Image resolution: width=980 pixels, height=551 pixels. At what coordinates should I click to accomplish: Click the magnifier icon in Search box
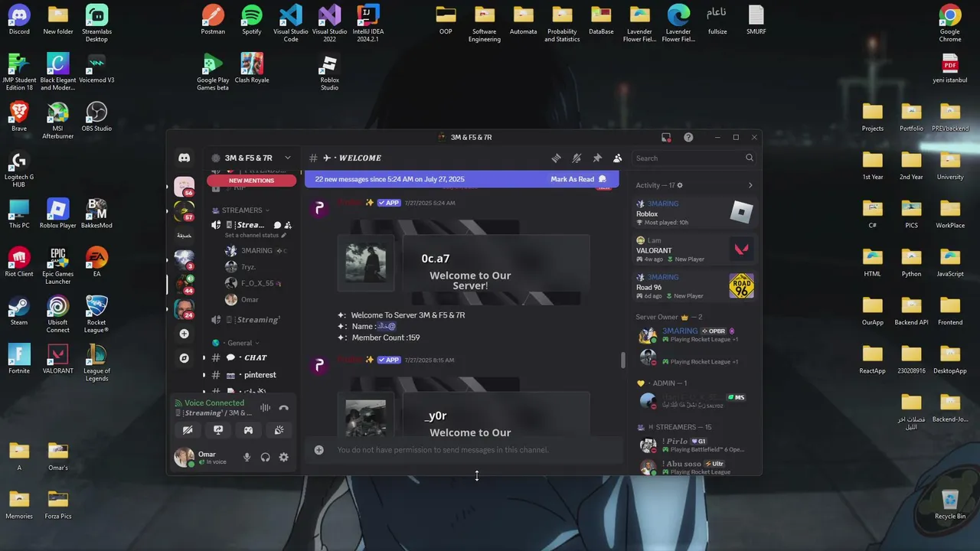pos(749,158)
